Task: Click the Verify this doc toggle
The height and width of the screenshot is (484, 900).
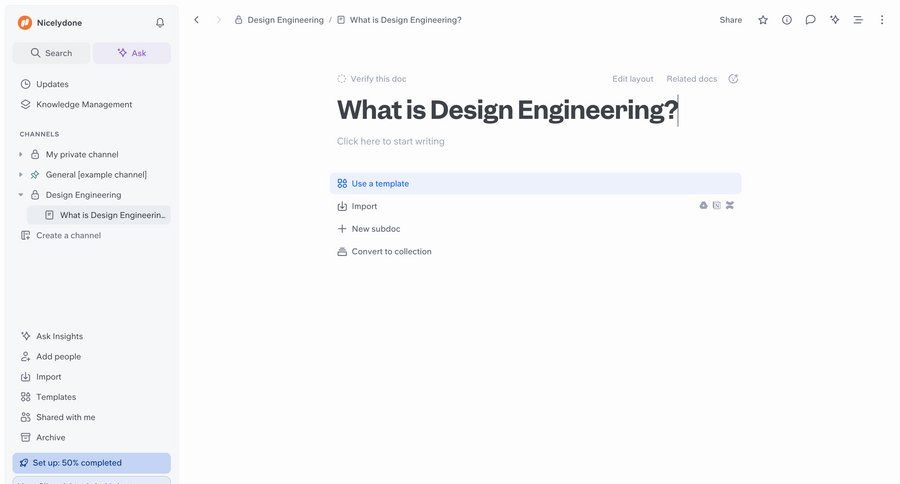Action: pos(372,79)
